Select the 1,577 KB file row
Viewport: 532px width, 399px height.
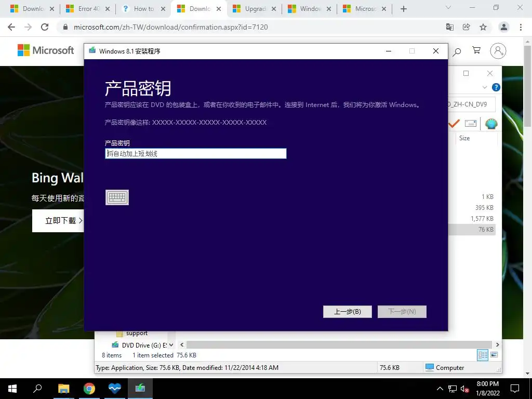point(472,219)
